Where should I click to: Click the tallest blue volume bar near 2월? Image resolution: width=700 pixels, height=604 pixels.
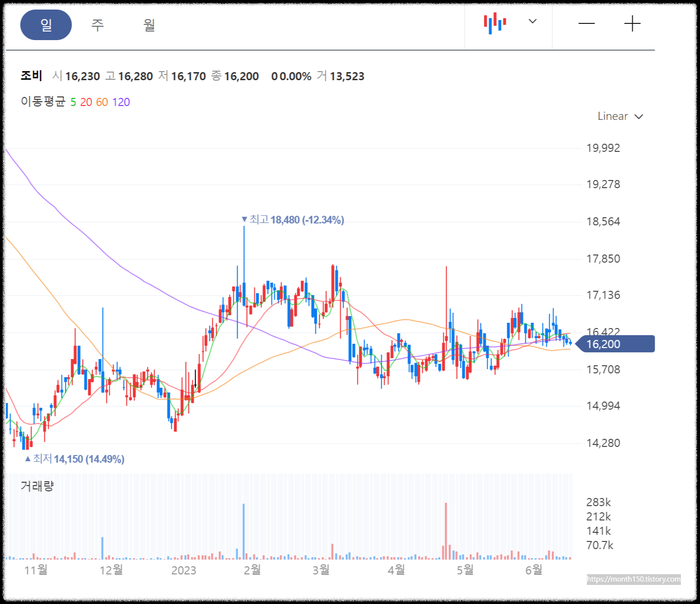[244, 531]
